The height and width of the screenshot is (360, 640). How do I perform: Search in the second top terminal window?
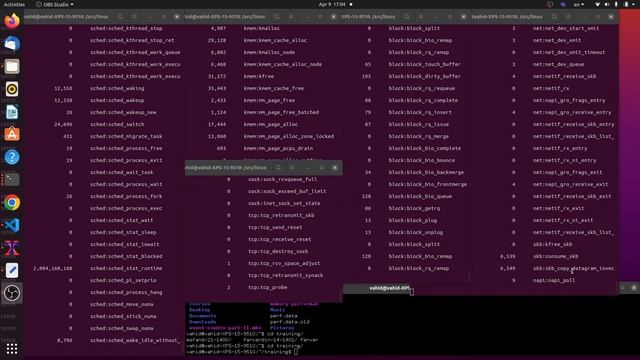(x=277, y=17)
